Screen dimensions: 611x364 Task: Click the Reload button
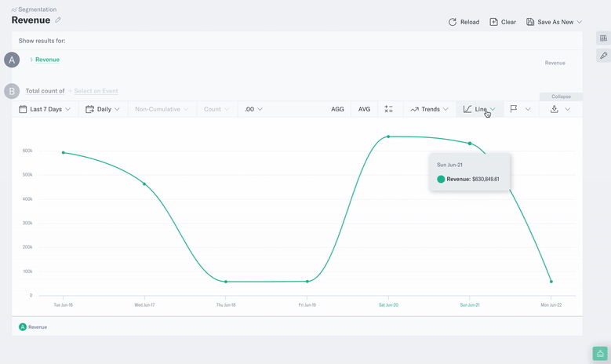coord(464,22)
